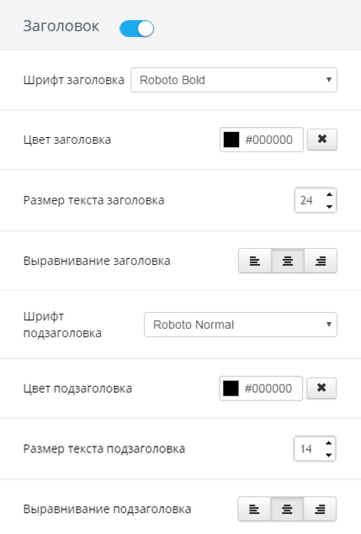This screenshot has width=361, height=534.
Task: Click the black swatch for Цвет подзаголовка
Action: point(231,388)
